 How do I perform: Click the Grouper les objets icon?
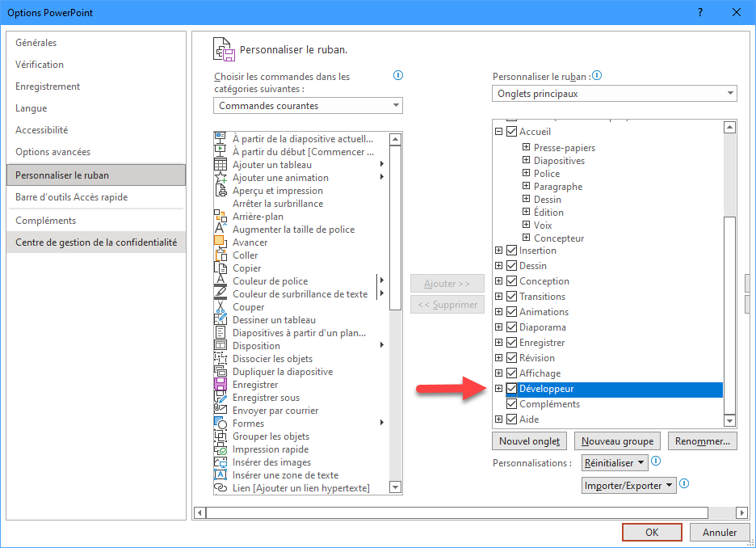click(220, 436)
